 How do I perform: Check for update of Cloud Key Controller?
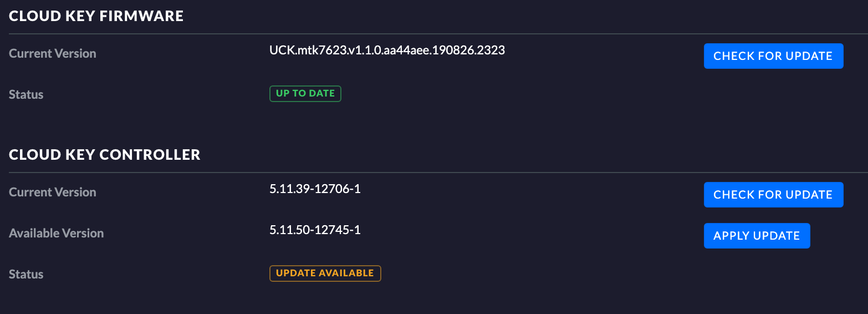(x=773, y=195)
